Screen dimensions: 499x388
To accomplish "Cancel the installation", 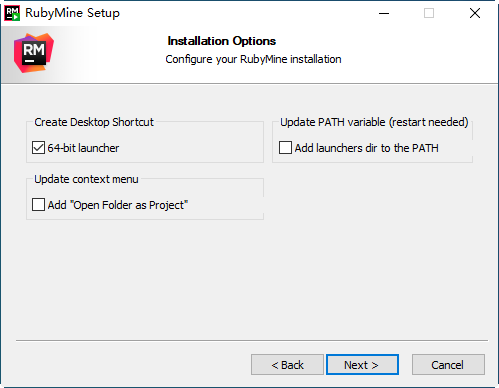I will pyautogui.click(x=448, y=365).
